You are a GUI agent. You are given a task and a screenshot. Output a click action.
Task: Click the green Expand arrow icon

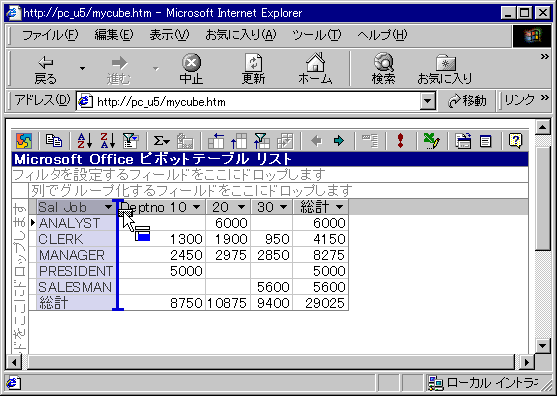(x=339, y=141)
